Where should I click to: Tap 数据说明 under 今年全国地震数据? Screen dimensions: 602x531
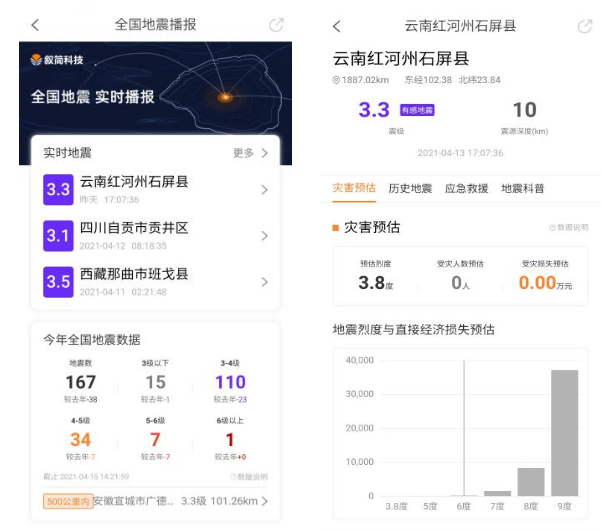tap(248, 477)
